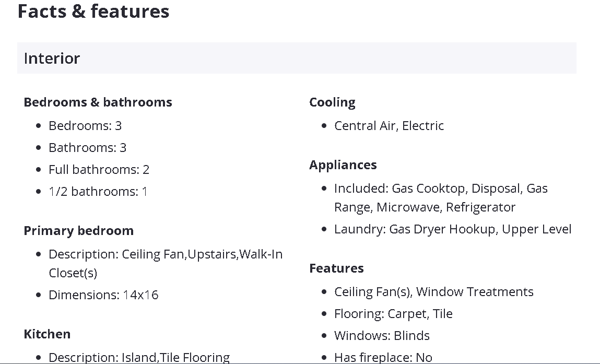Screen dimensions: 600x364
Task: Click the Primary bedroom subheading
Action: tap(78, 231)
